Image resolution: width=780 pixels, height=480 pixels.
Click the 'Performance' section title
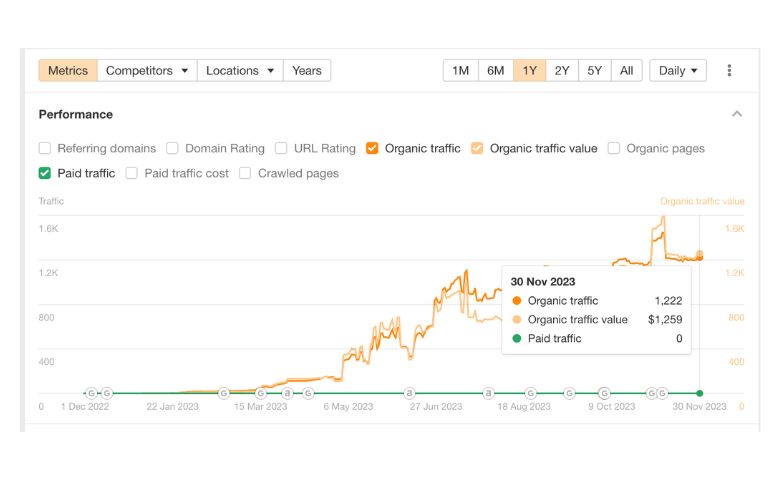pos(76,114)
